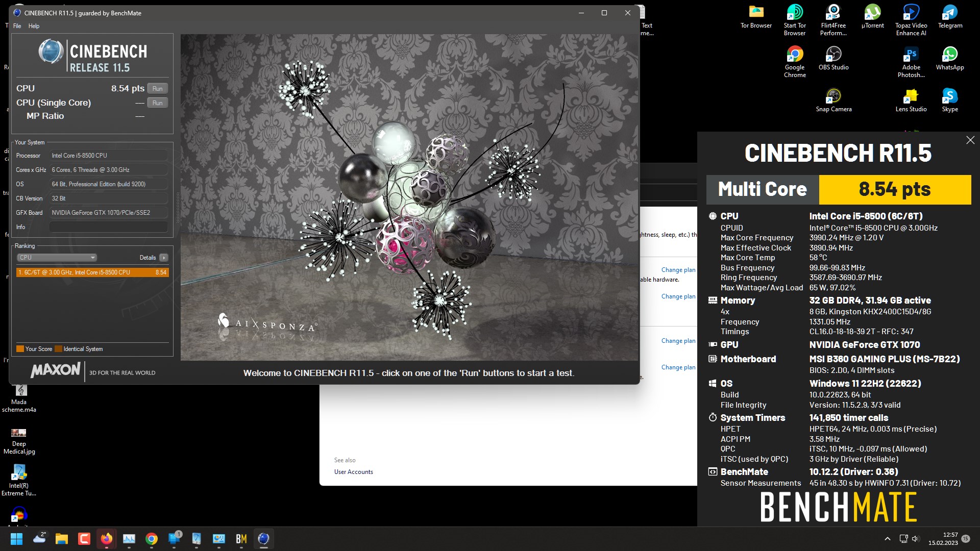Close the BenchMate result overlay
The width and height of the screenshot is (980, 551).
pyautogui.click(x=970, y=140)
